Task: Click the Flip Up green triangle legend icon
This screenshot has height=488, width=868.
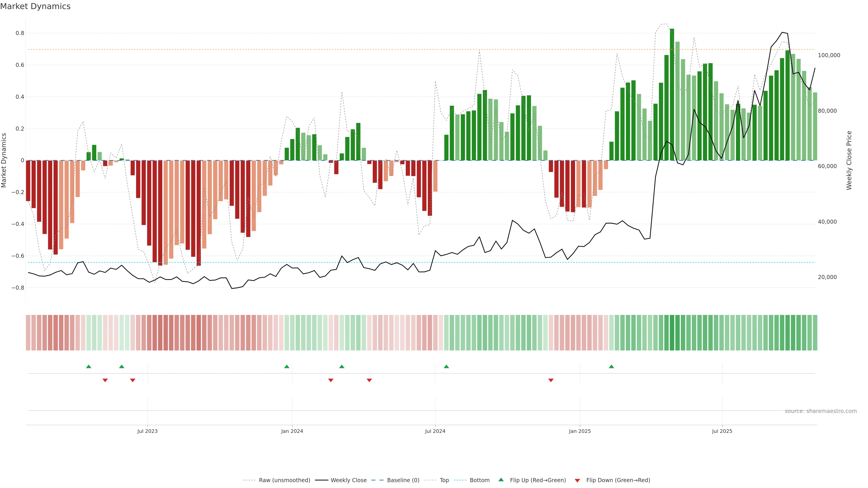Action: point(501,480)
